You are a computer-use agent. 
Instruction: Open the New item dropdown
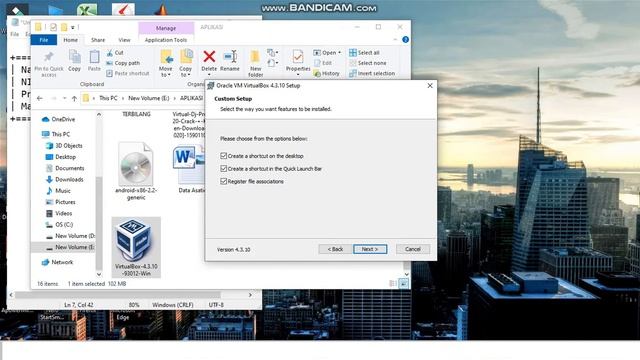pos(273,53)
